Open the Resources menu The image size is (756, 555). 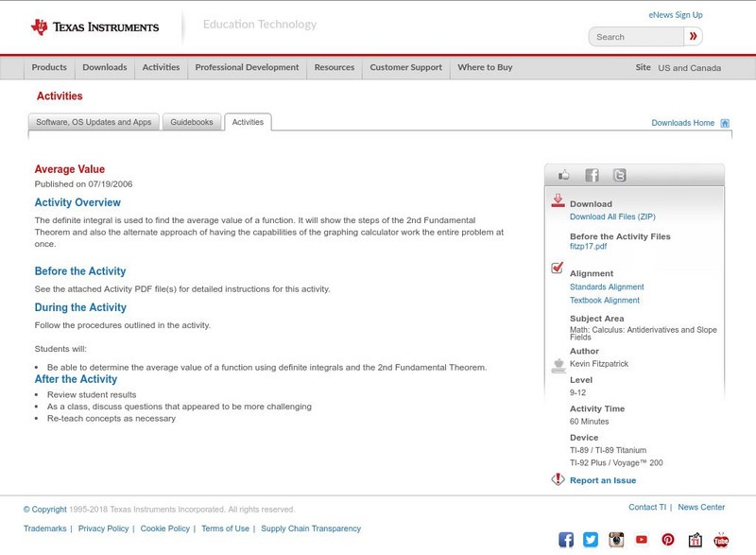[x=335, y=67]
